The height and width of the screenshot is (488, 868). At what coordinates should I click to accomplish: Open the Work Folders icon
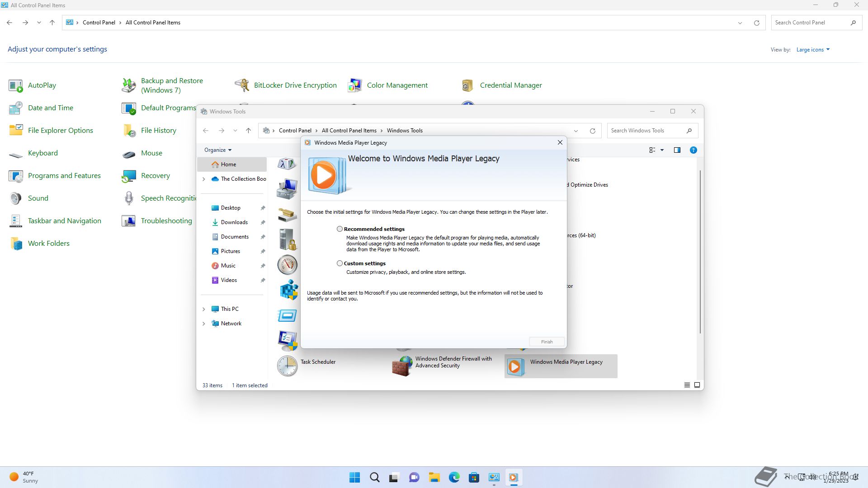[x=16, y=244]
